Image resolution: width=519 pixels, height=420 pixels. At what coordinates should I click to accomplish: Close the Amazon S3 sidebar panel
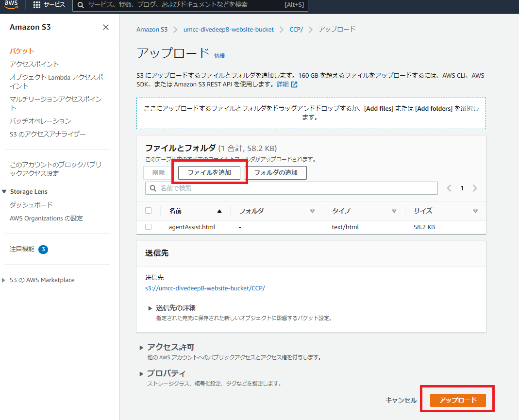(105, 27)
